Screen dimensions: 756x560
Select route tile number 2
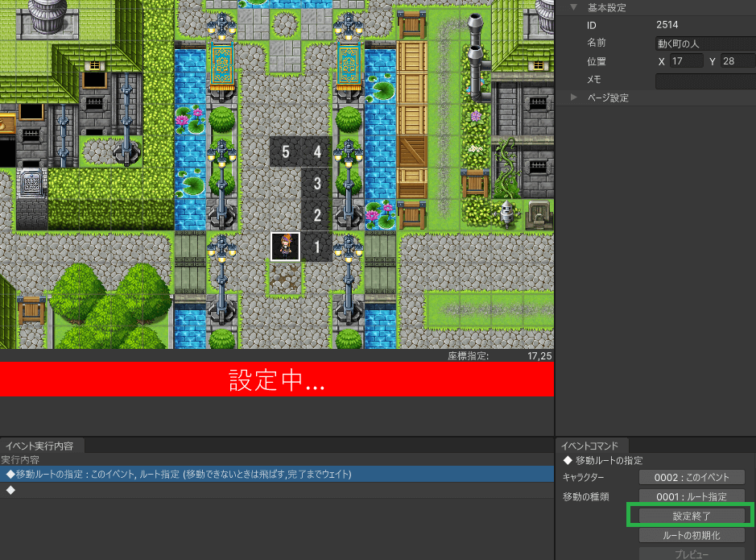pos(316,215)
